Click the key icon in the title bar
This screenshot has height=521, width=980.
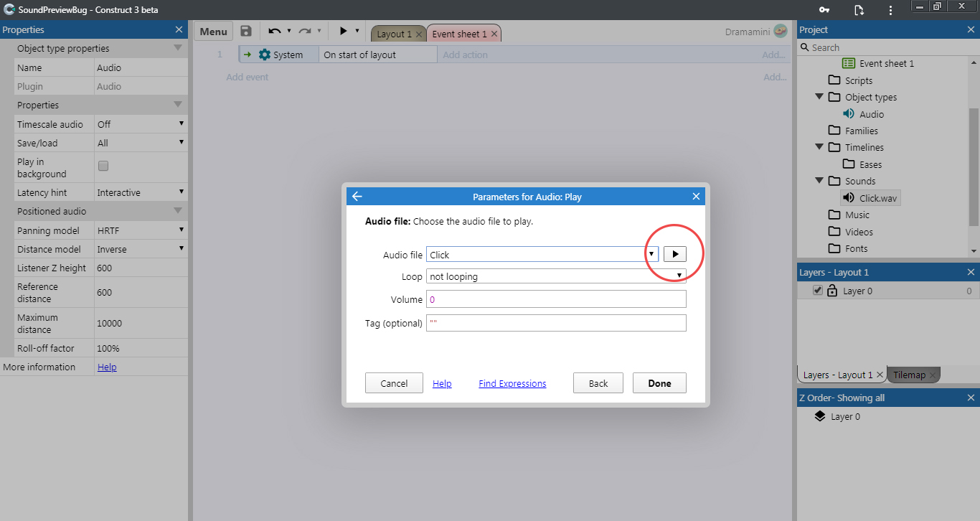pyautogui.click(x=824, y=9)
